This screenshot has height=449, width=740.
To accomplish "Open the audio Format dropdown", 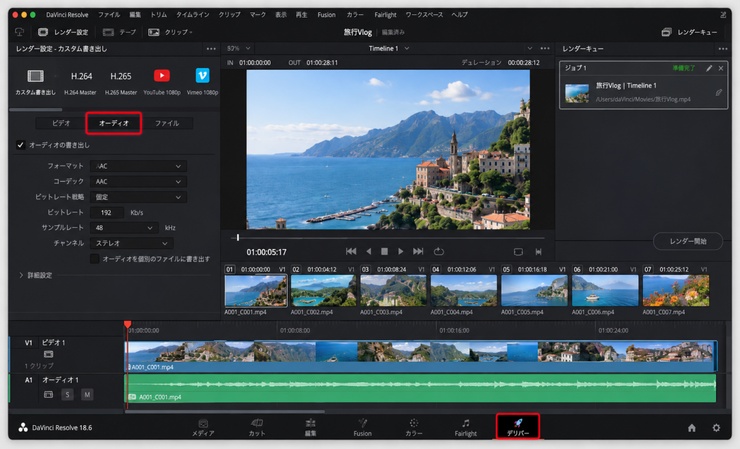I will click(x=138, y=166).
